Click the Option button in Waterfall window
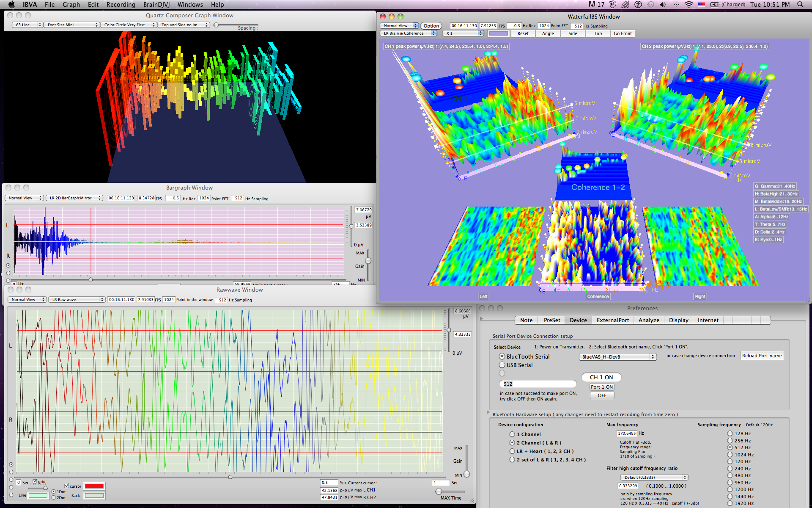 [x=431, y=26]
